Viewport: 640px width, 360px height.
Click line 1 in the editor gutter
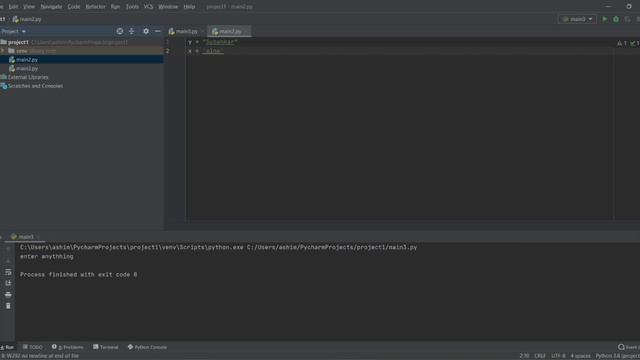[167, 42]
